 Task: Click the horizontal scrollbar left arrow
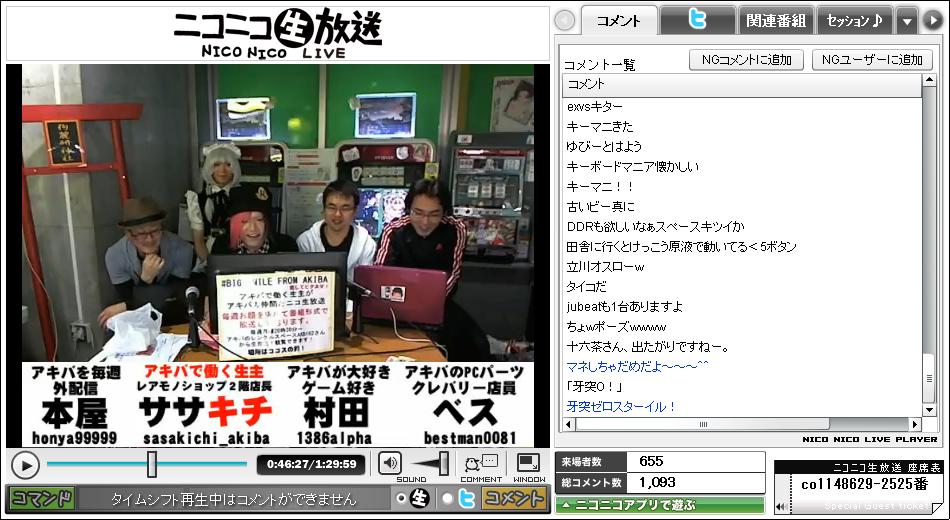[x=568, y=424]
